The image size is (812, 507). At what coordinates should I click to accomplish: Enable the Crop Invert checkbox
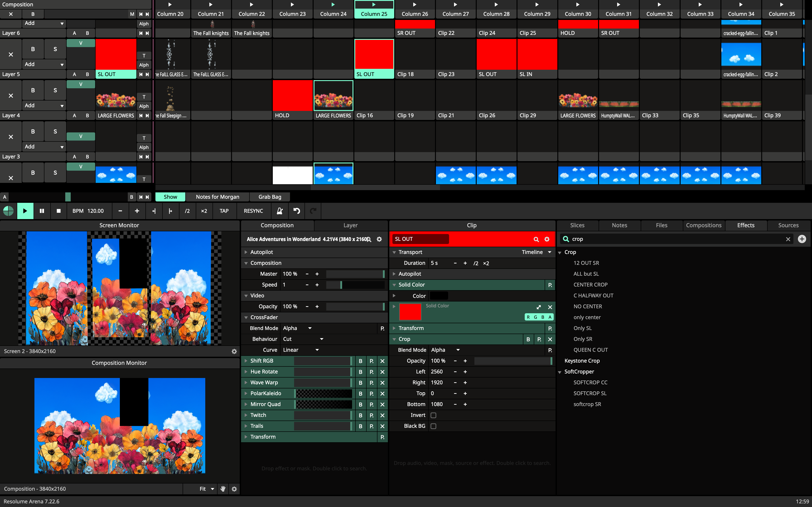[433, 416]
